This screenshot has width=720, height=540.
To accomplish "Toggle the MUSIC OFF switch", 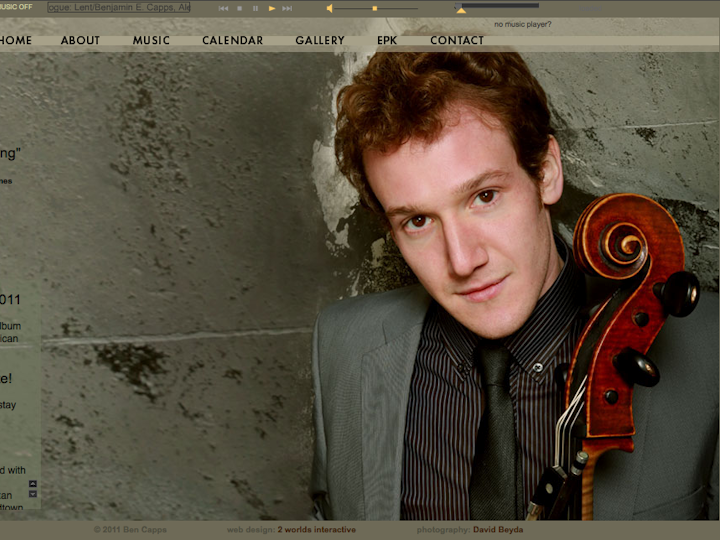I will [x=16, y=7].
